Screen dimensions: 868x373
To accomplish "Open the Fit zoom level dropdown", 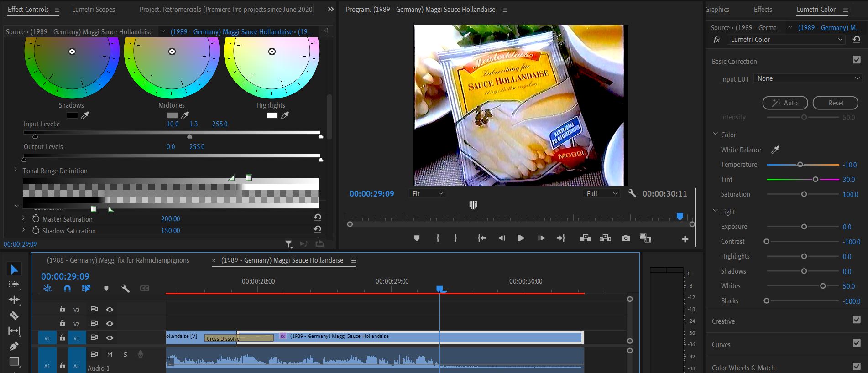I will tap(427, 193).
